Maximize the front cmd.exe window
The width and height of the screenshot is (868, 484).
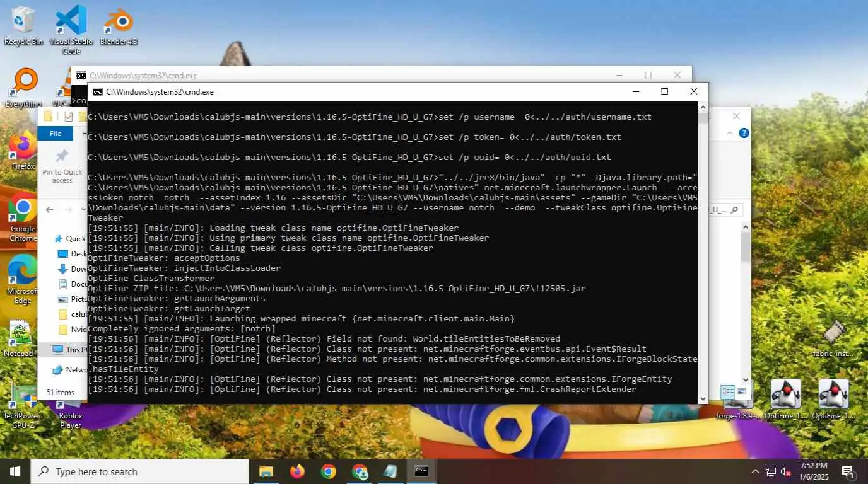point(664,91)
